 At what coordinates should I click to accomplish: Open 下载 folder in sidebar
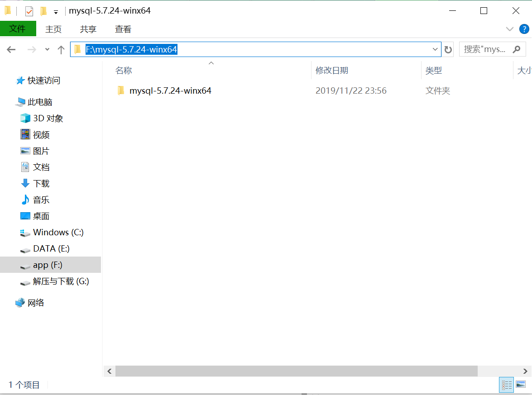(x=41, y=183)
